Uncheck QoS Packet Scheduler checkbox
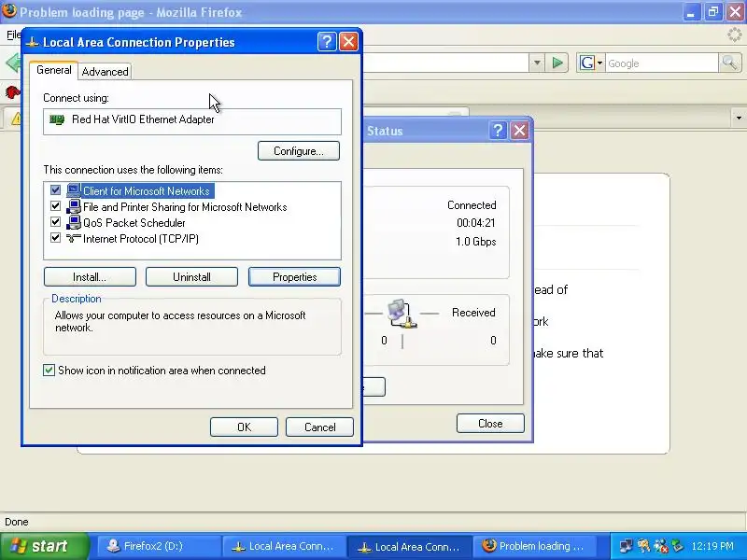This screenshot has height=560, width=747. point(55,222)
